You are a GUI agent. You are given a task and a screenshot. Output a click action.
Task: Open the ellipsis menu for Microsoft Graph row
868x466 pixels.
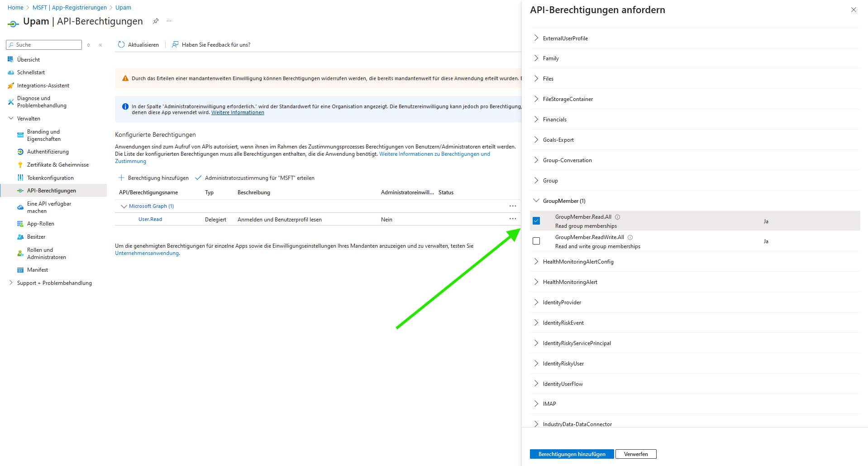point(512,206)
